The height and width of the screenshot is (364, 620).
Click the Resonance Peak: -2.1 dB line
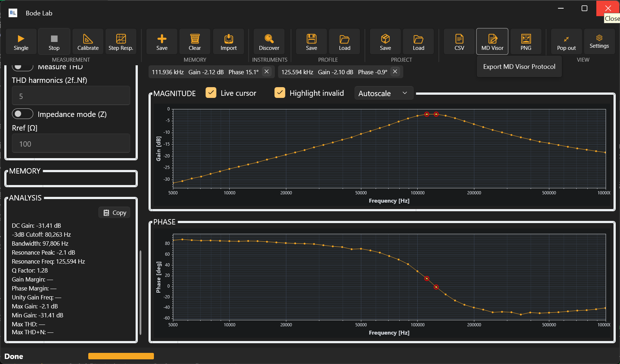coord(43,252)
